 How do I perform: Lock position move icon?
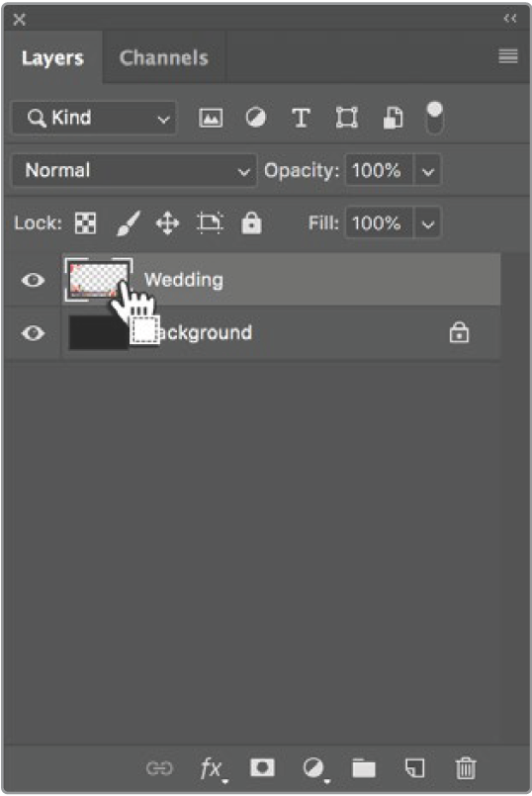(x=167, y=223)
